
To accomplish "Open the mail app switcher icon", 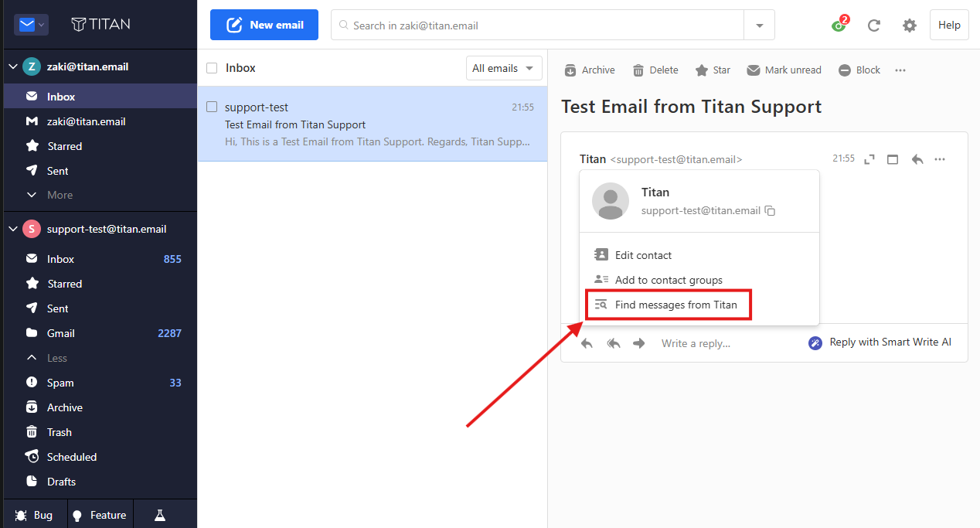I will point(32,25).
